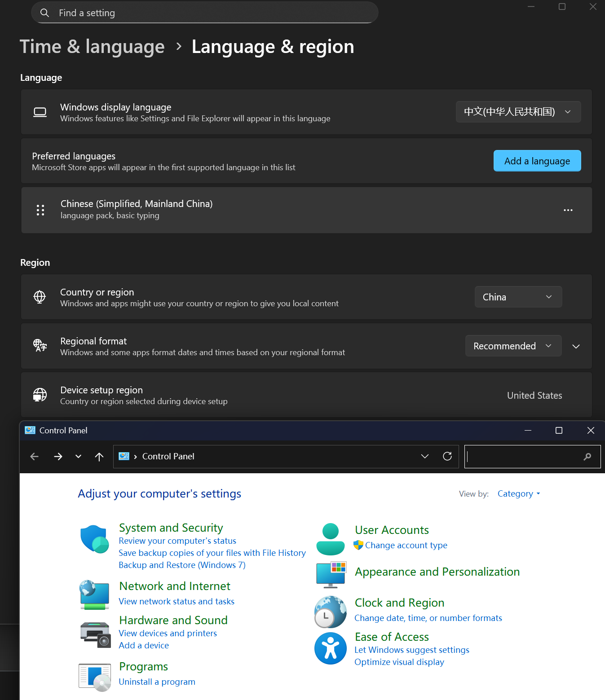Click the Appearance and Personalization icon
Image resolution: width=605 pixels, height=700 pixels.
click(x=331, y=574)
